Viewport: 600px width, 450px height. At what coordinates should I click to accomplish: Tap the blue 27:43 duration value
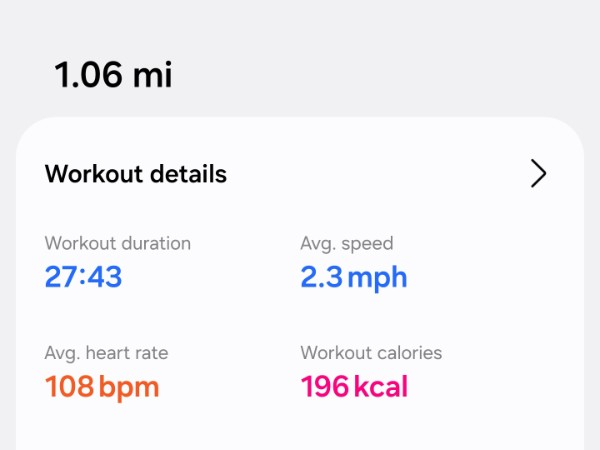coord(83,277)
